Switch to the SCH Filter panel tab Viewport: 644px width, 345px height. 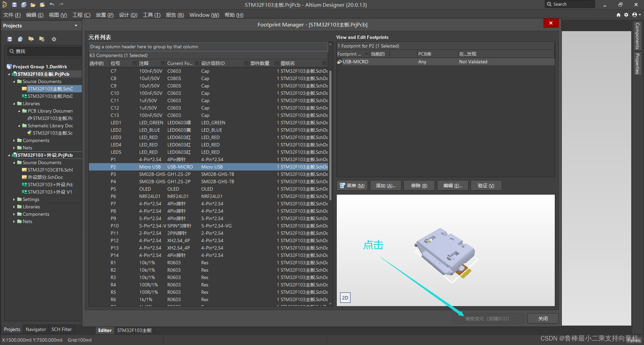(x=62, y=330)
